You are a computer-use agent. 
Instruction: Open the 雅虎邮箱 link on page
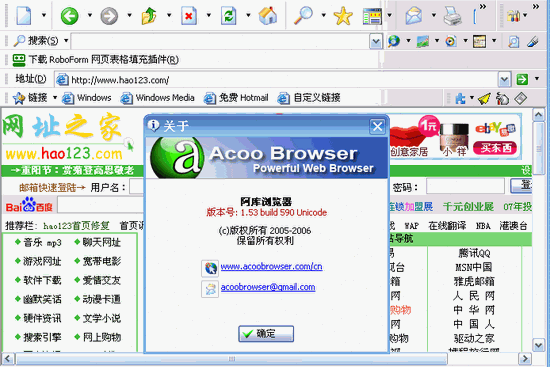tap(474, 282)
